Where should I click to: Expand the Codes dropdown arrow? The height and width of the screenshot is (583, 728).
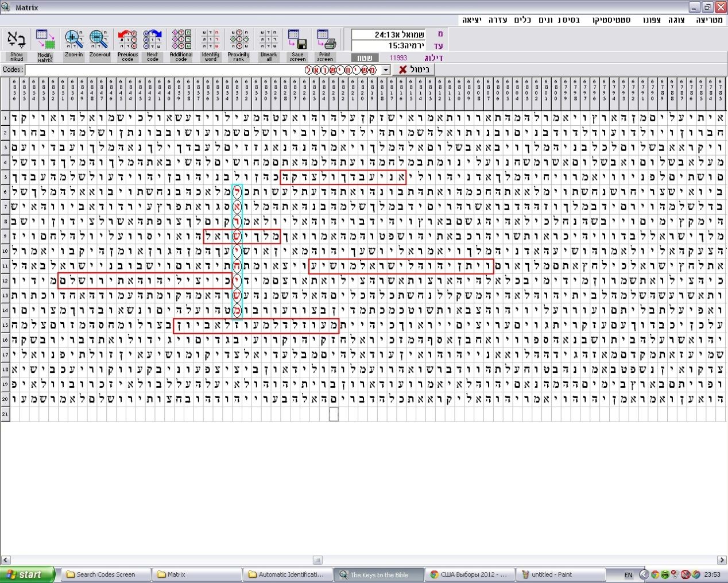386,70
